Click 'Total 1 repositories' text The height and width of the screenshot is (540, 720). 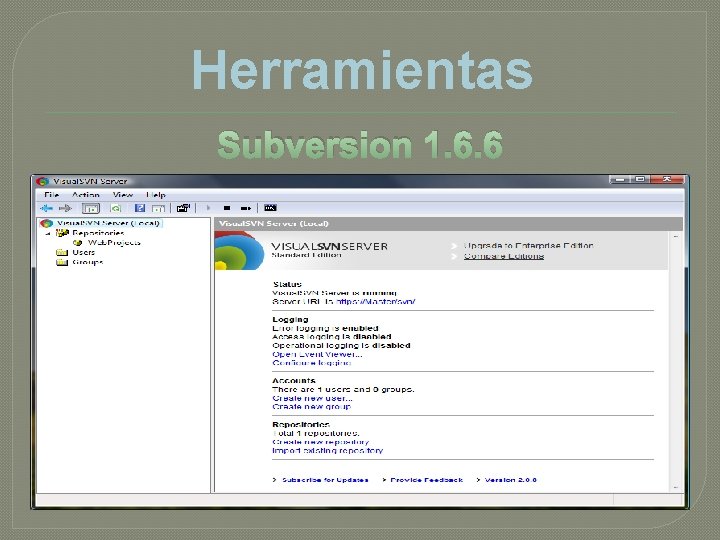tap(316, 433)
